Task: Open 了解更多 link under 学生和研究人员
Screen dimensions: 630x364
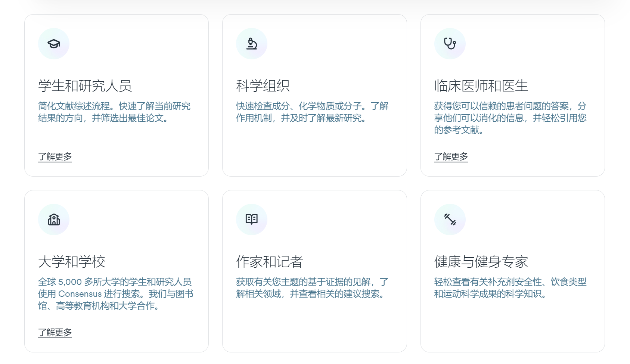Action: click(55, 156)
